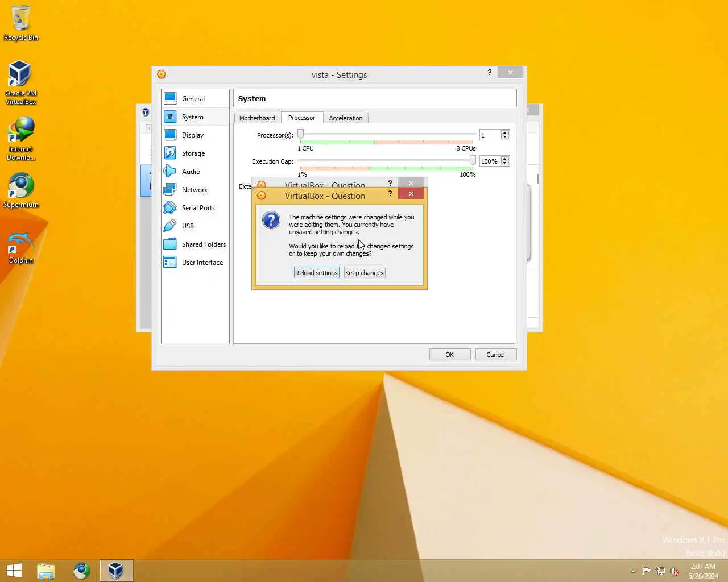Close the front VirtualBox Question dialog
The height and width of the screenshot is (582, 728).
411,193
